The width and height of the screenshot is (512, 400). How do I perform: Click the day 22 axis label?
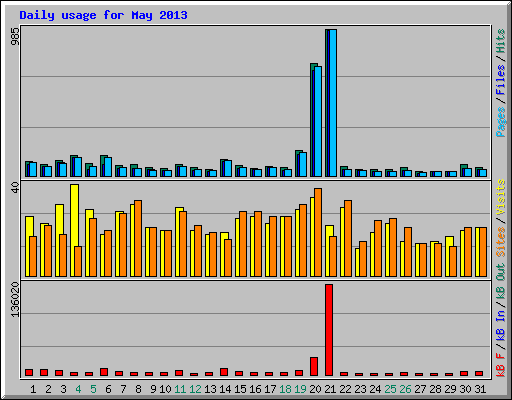[345, 389]
